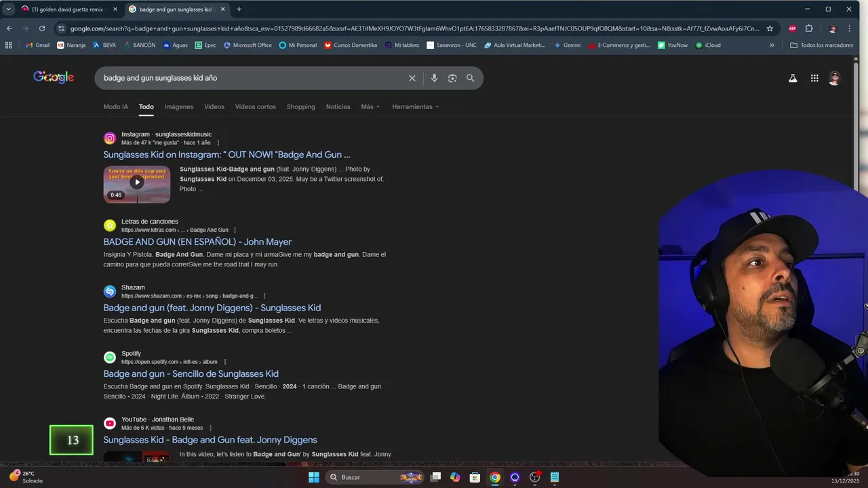Click the browser address bar URL
This screenshot has width=868, height=488.
point(414,28)
